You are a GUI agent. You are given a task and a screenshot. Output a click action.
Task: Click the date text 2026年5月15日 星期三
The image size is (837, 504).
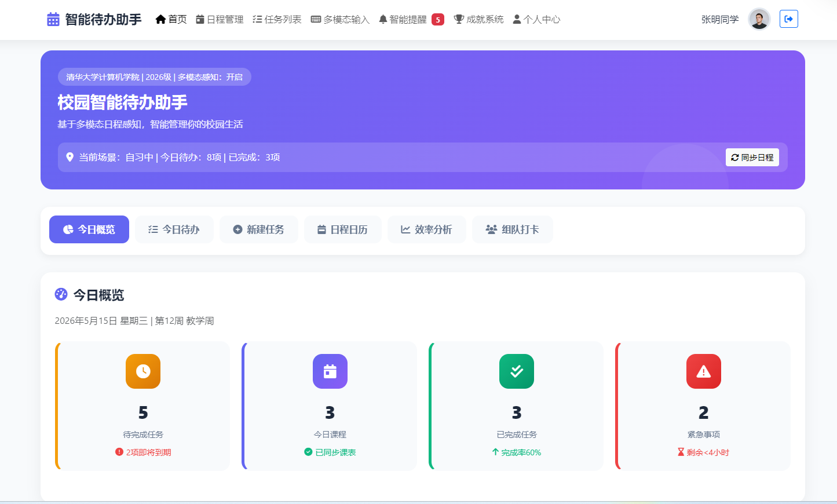point(101,321)
